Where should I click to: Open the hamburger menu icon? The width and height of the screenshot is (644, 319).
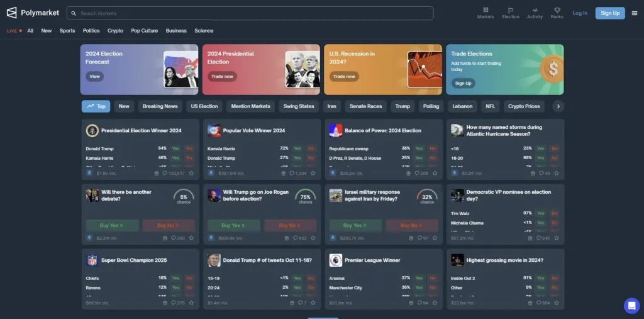pos(635,13)
